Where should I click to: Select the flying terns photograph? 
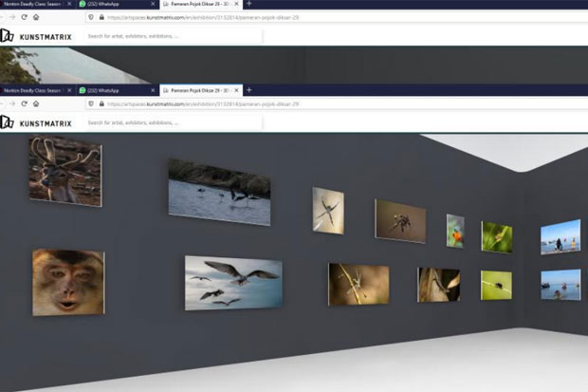click(x=233, y=283)
